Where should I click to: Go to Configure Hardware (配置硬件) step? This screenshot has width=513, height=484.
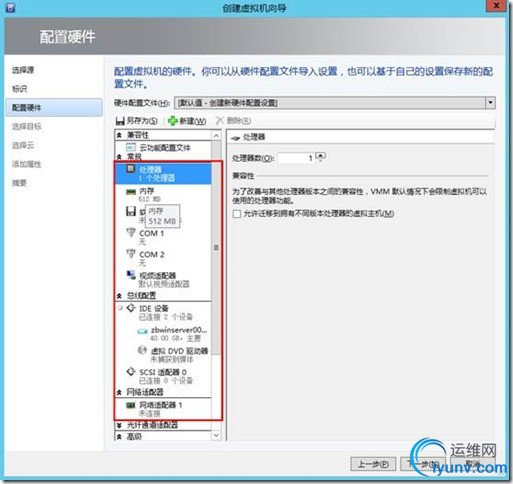point(54,107)
